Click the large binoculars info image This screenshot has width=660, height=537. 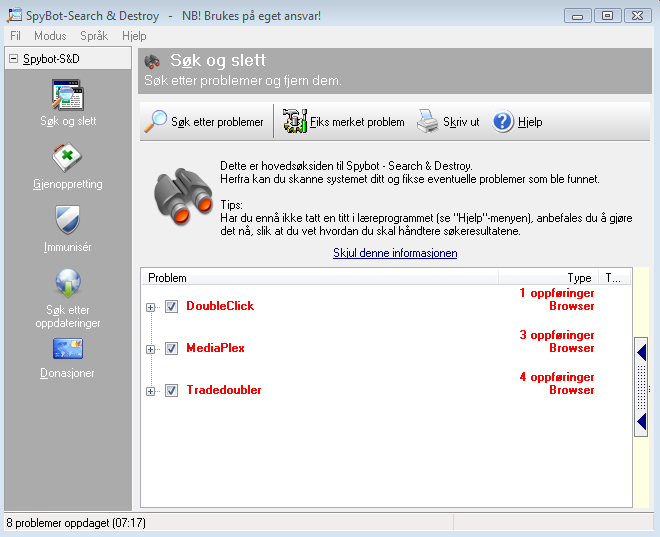point(183,196)
